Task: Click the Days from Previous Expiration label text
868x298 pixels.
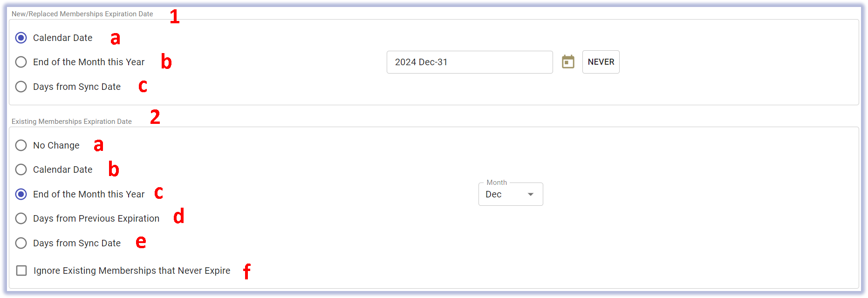Action: tap(96, 218)
